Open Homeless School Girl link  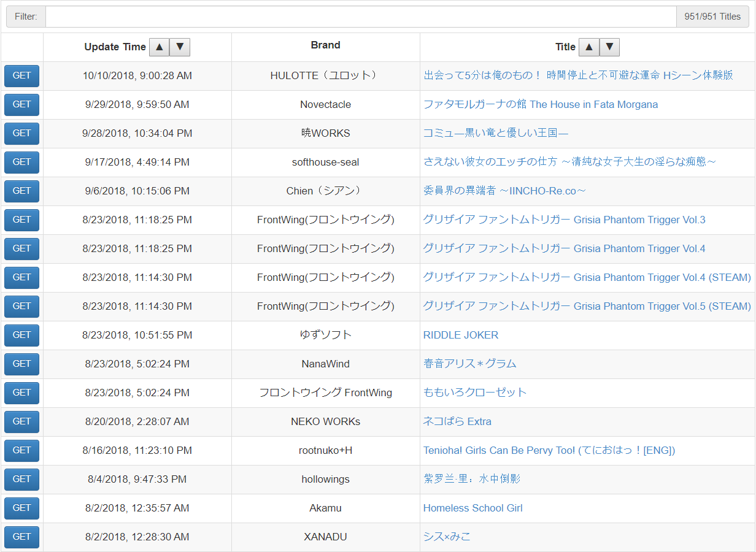click(473, 508)
